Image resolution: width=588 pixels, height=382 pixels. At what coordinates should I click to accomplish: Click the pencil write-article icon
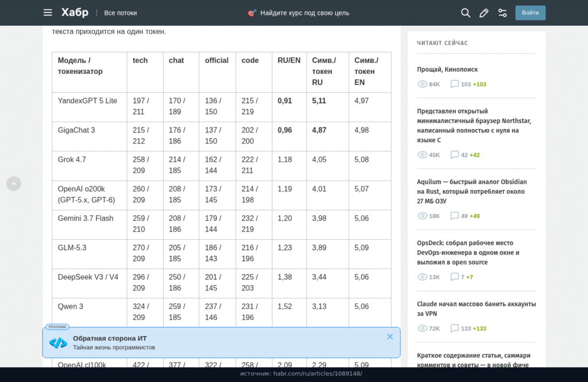(483, 13)
